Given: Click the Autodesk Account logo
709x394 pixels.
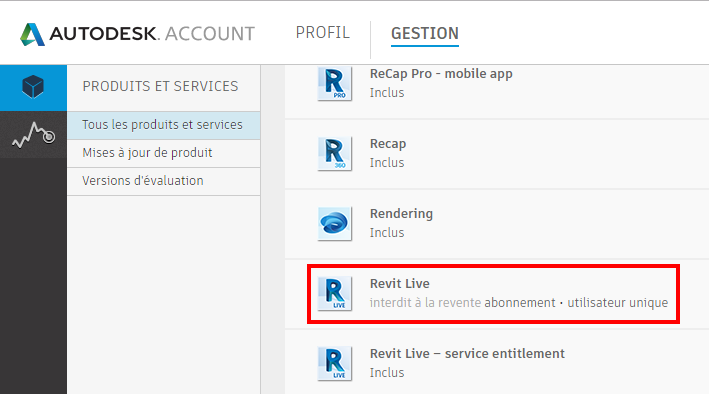Looking at the screenshot, I should (x=137, y=34).
